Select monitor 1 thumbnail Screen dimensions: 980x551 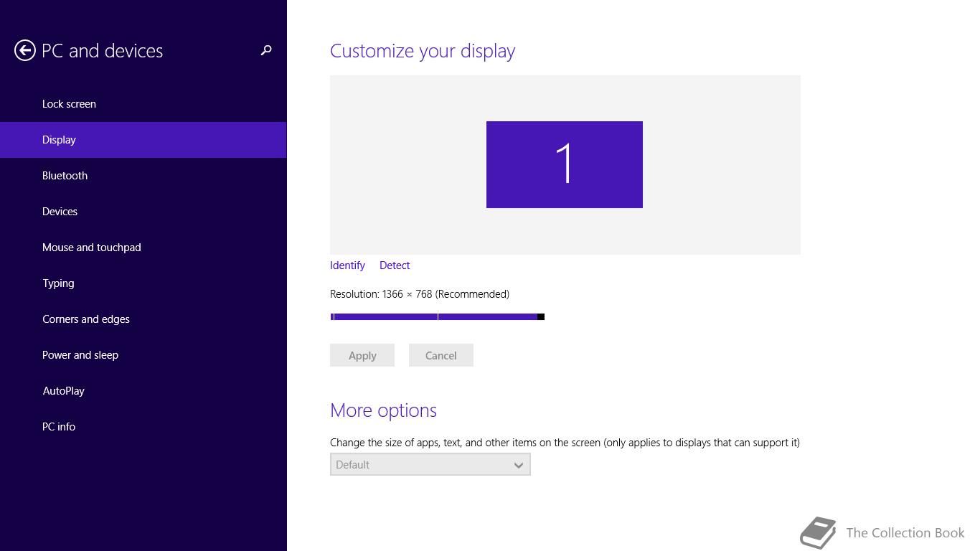click(565, 164)
